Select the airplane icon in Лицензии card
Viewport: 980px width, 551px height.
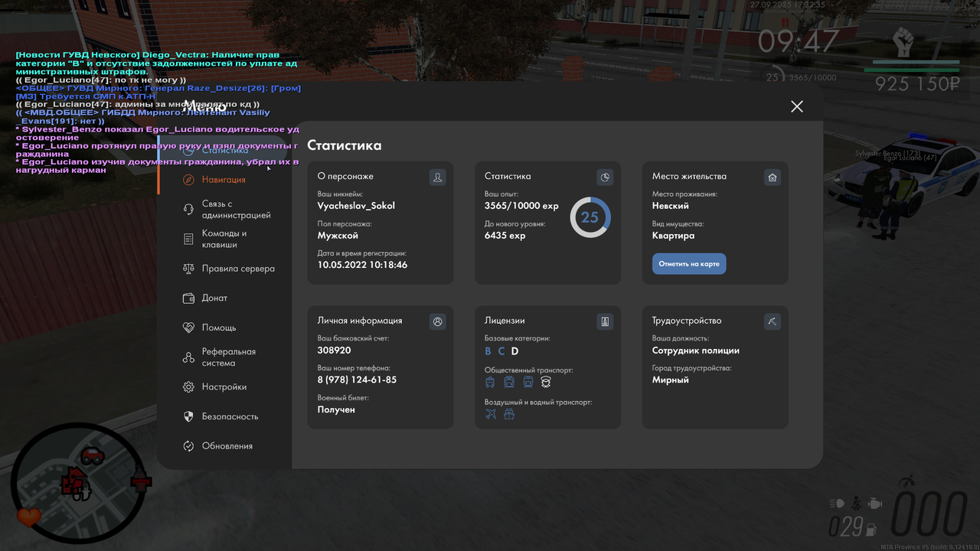click(490, 413)
